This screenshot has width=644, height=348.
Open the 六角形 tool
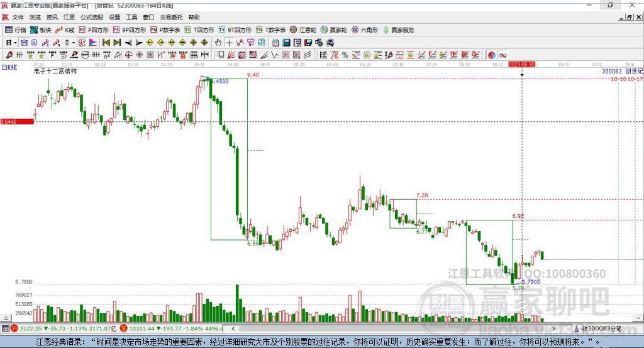pos(365,30)
